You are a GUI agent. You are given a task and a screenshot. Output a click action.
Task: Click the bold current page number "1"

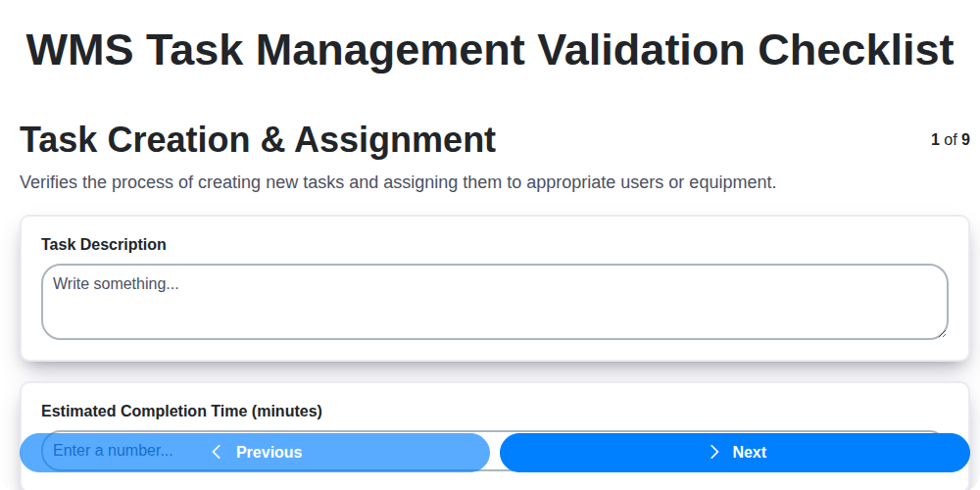935,140
